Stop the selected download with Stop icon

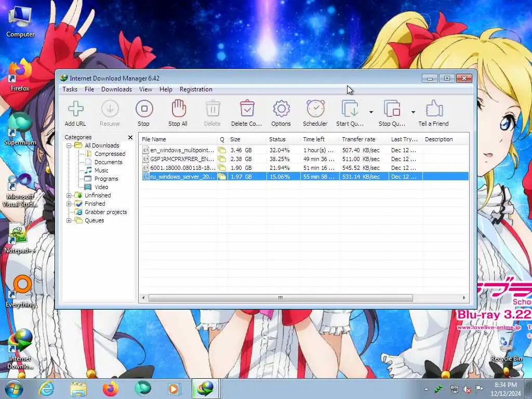(x=144, y=109)
